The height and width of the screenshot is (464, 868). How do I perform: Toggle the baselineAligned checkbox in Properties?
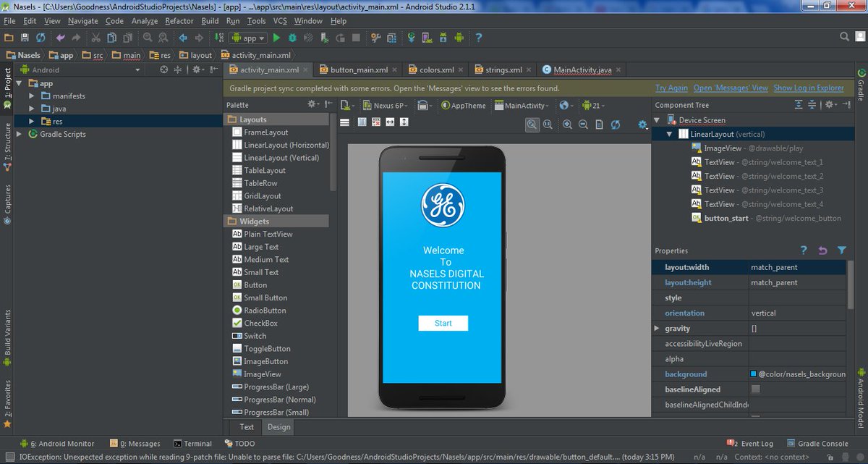pos(756,389)
